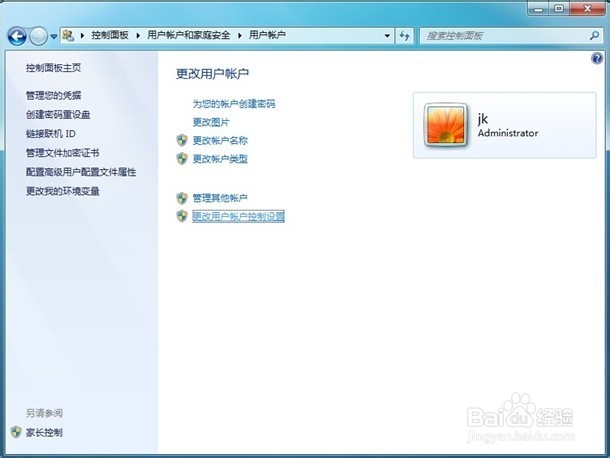Click the Administrator account type text

pyautogui.click(x=508, y=133)
